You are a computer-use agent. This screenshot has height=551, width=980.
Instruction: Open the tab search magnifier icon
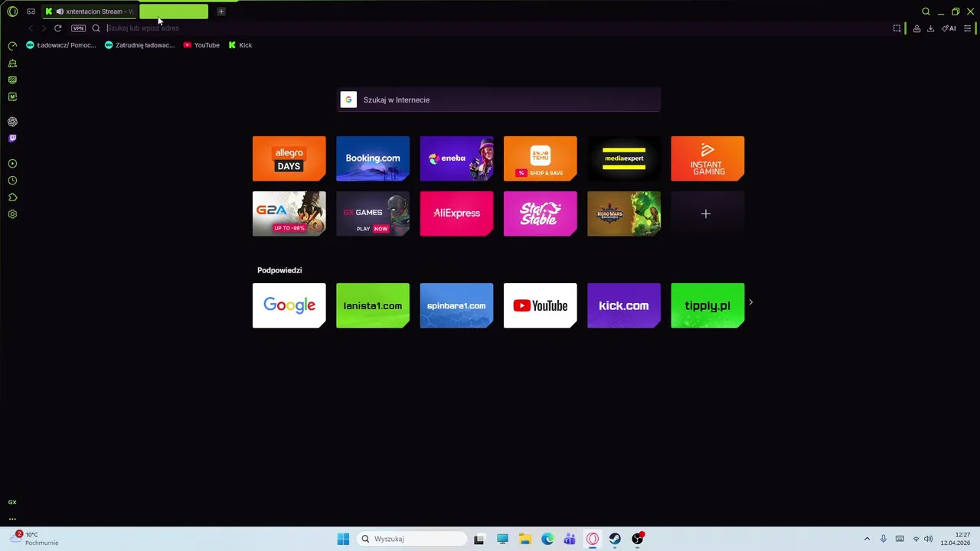point(926,11)
